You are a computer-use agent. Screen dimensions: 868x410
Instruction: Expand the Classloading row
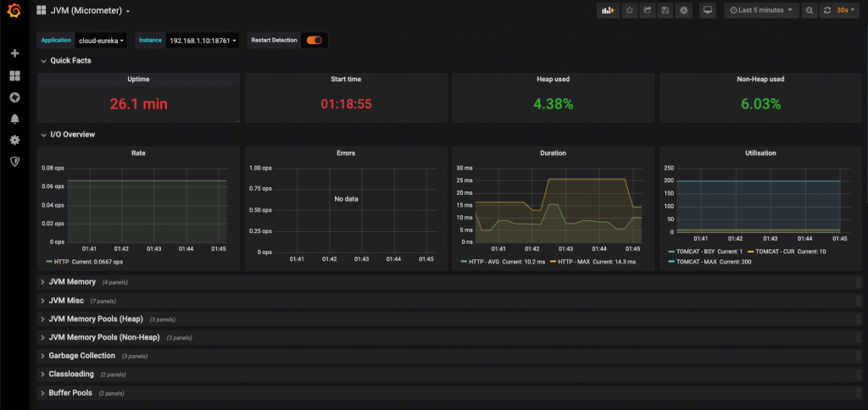[67, 374]
